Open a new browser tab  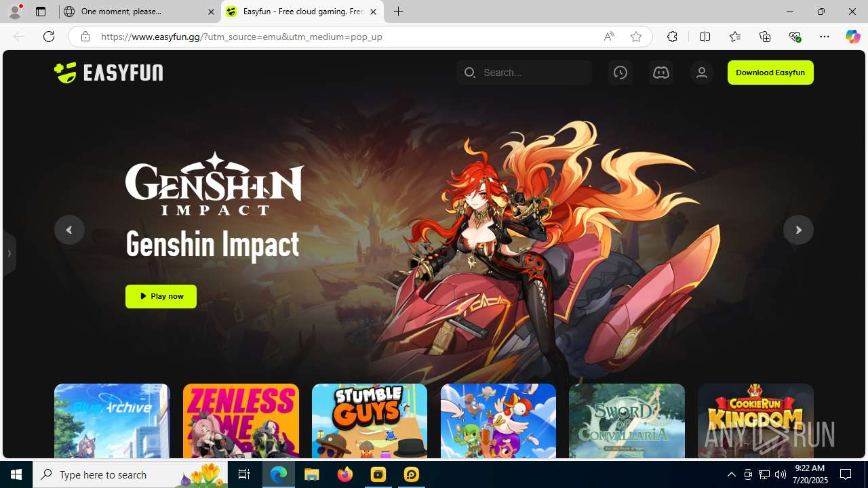pos(398,12)
